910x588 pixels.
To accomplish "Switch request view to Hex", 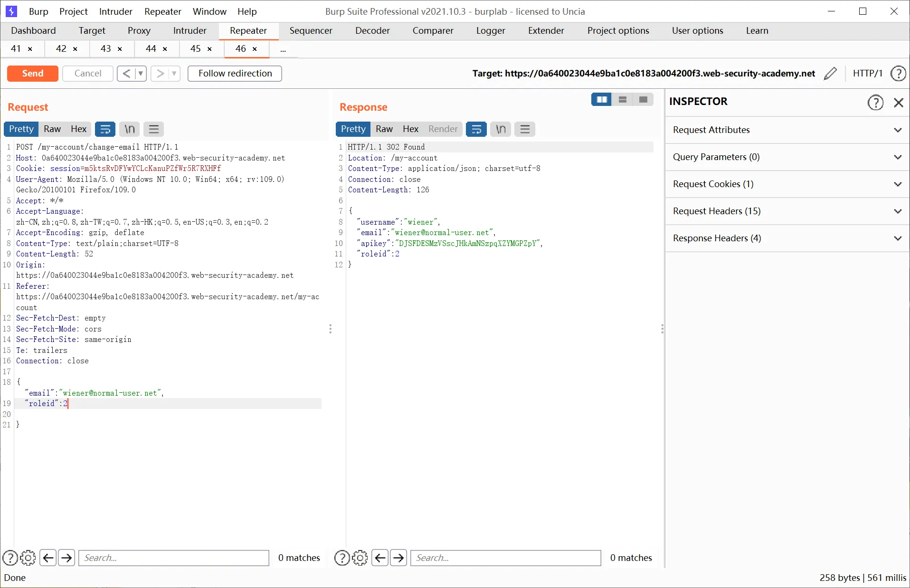I will 79,129.
